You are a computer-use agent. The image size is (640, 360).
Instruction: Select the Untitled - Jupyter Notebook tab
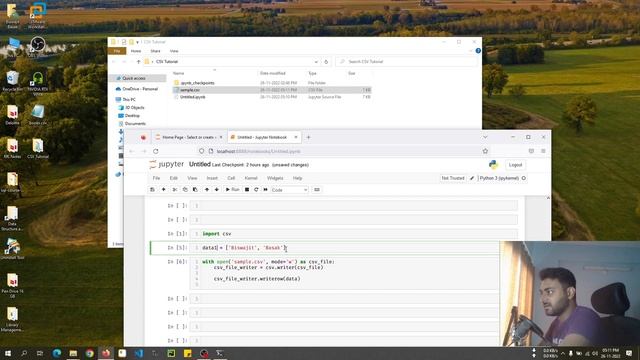(262, 137)
